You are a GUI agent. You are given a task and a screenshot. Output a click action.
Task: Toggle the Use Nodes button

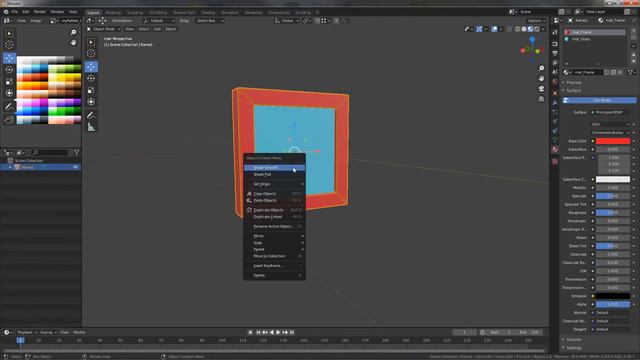599,100
